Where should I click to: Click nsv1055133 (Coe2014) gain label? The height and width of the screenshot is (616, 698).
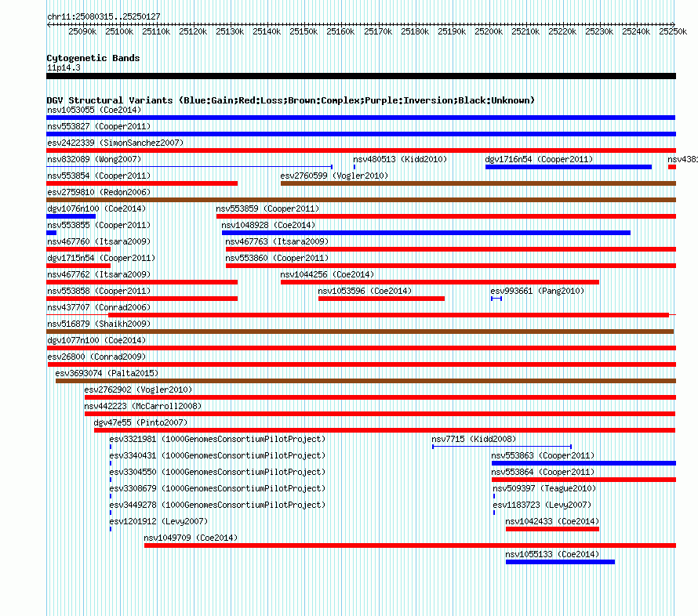[x=552, y=554]
